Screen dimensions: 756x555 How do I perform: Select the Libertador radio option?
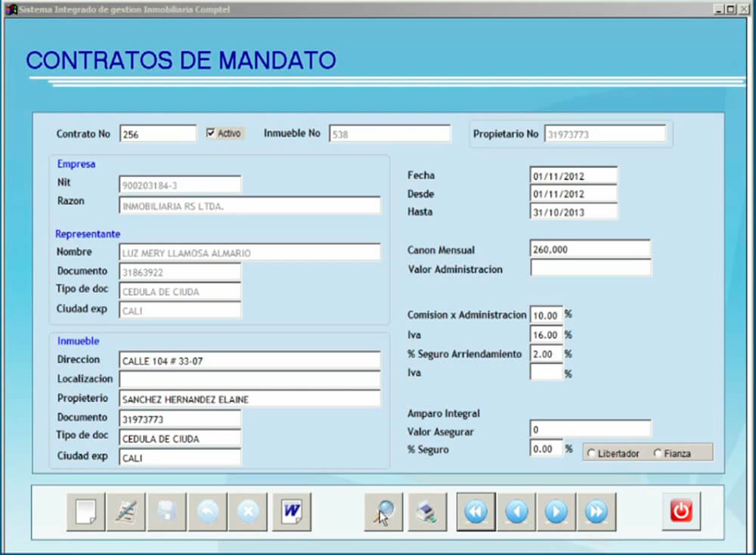coord(592,453)
